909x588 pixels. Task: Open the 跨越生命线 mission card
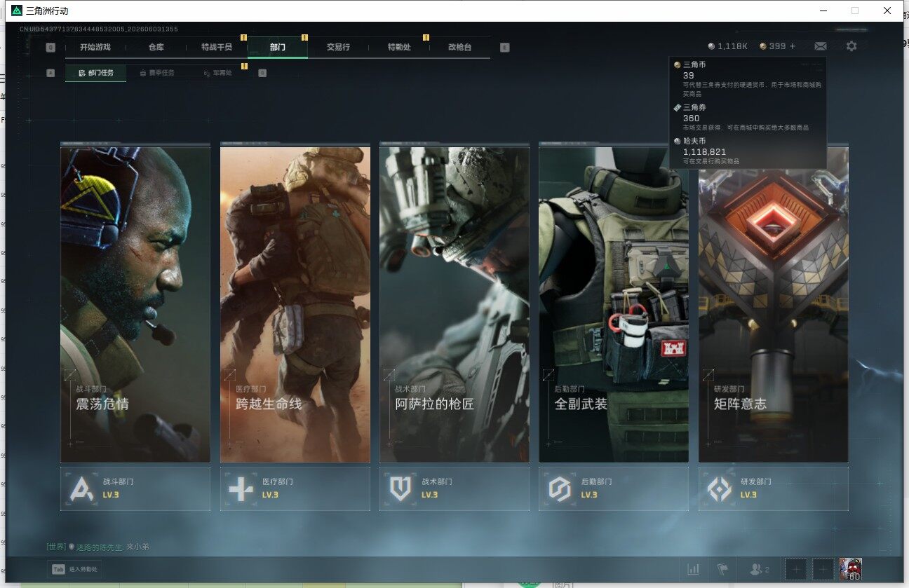pos(295,304)
